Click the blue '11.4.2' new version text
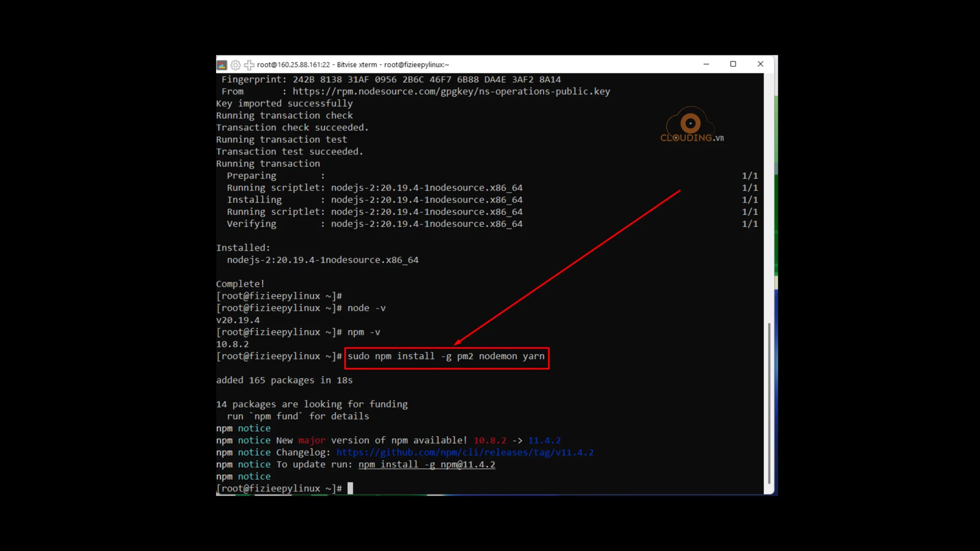Image resolution: width=980 pixels, height=551 pixels. 544,440
